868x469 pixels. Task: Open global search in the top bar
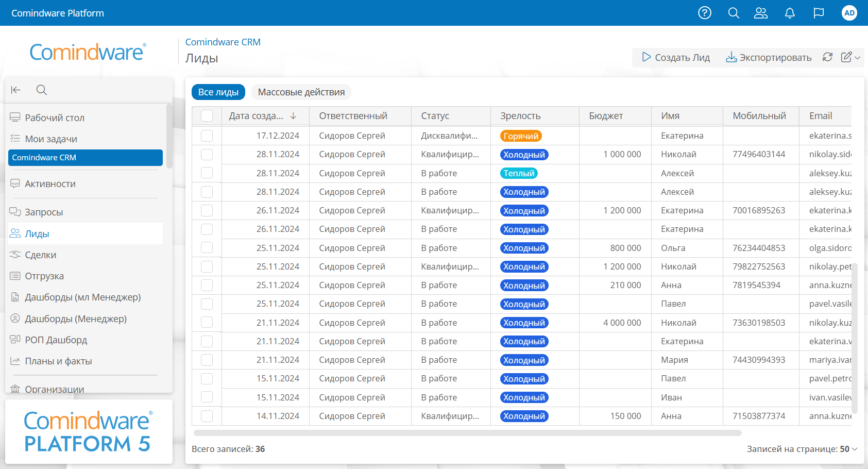(734, 13)
